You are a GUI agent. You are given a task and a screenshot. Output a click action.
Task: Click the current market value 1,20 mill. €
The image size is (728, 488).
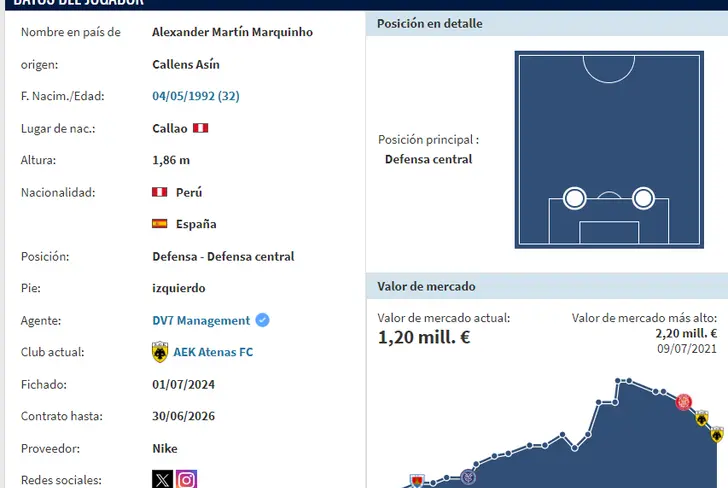coord(424,337)
